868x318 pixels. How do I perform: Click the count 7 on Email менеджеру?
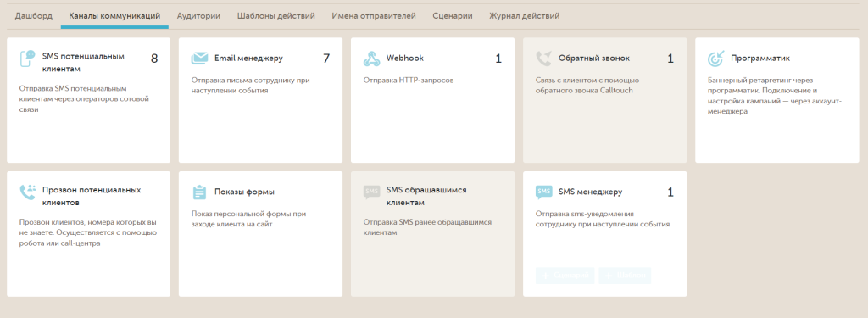tap(326, 59)
